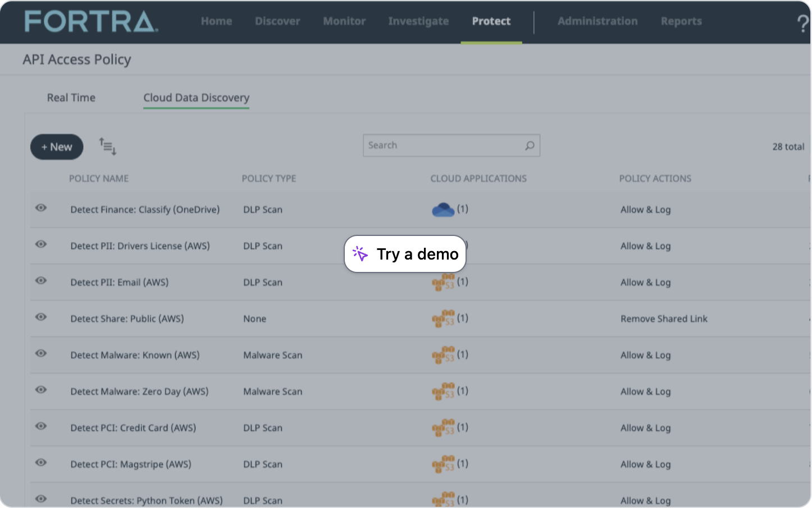Click Allow & Log in Detect Finance row
The width and height of the screenshot is (812, 509).
click(646, 210)
